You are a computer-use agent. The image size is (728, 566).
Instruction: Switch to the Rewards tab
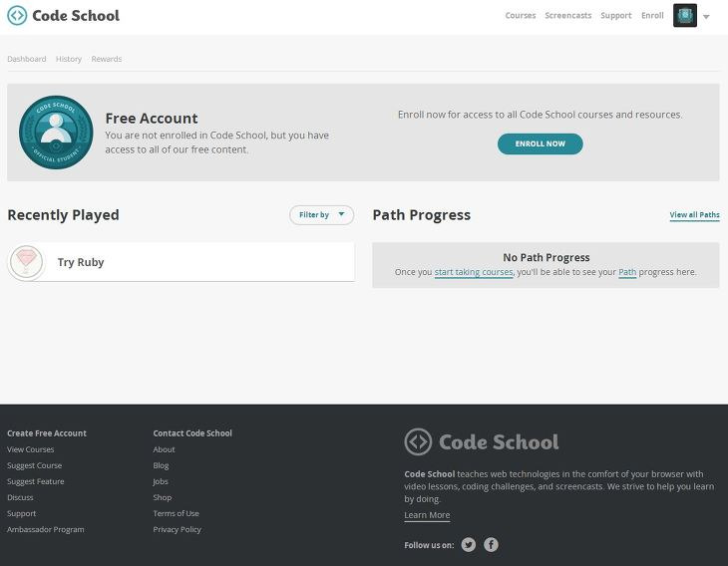[x=107, y=59]
